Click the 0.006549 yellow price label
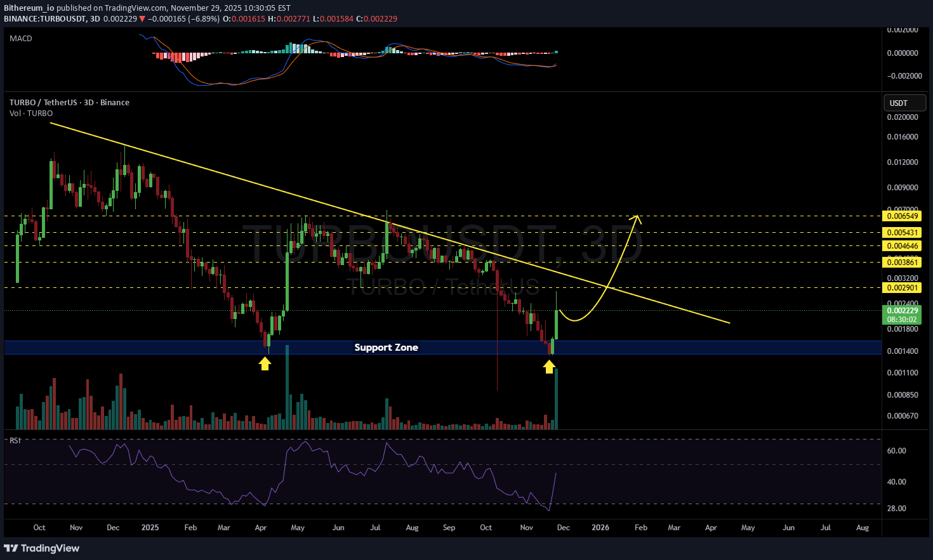Viewport: 933px width, 560px height. tap(903, 216)
